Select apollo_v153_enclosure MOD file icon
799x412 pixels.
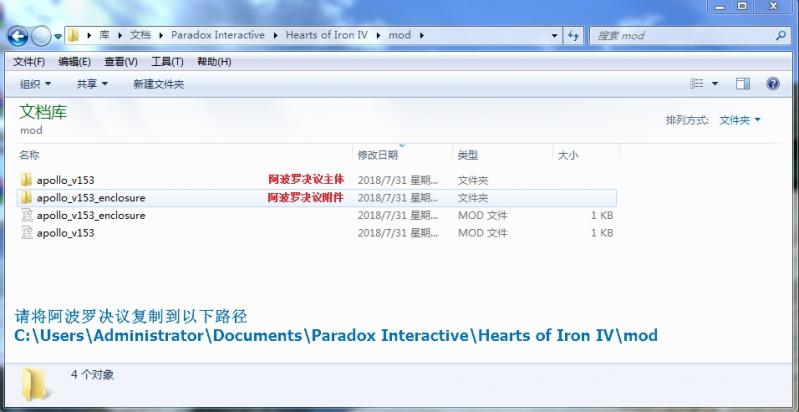point(27,215)
